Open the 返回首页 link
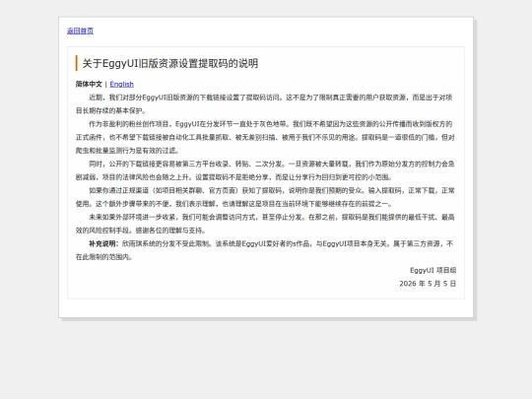532x399 pixels. coord(80,31)
